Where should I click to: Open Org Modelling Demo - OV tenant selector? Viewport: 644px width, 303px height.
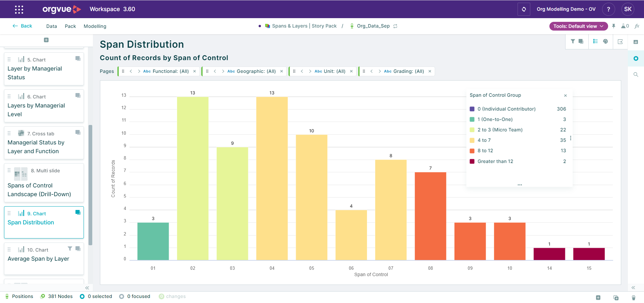(566, 9)
